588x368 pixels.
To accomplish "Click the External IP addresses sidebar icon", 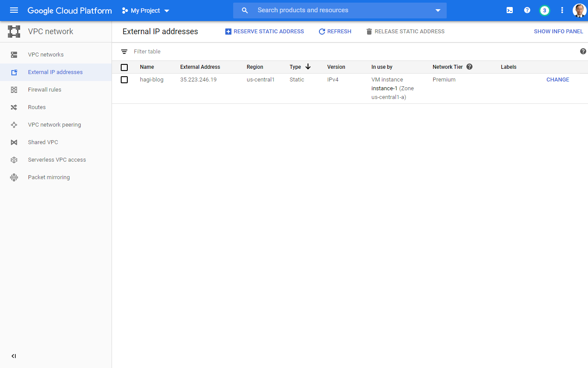I will pos(14,72).
